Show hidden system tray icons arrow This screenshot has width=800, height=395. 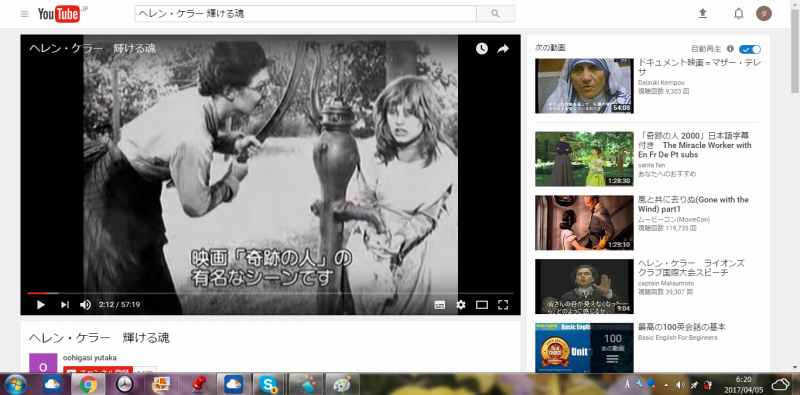tap(666, 384)
